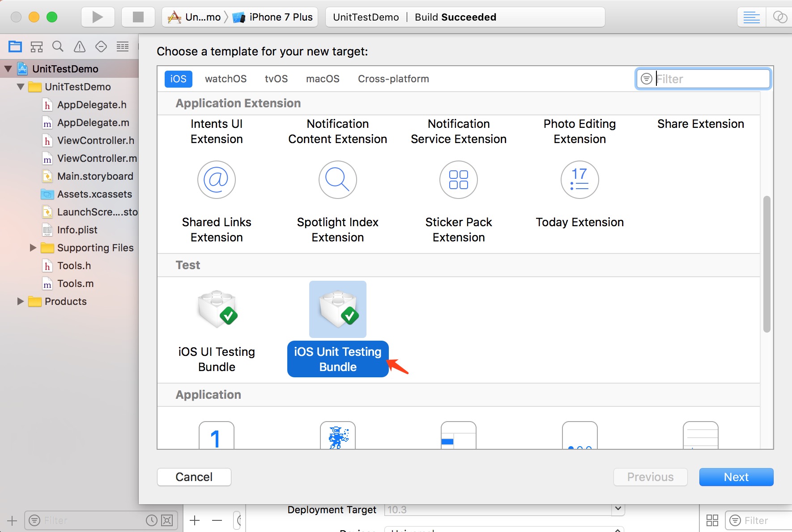Click the template Filter search field
792x532 pixels.
pyautogui.click(x=703, y=79)
